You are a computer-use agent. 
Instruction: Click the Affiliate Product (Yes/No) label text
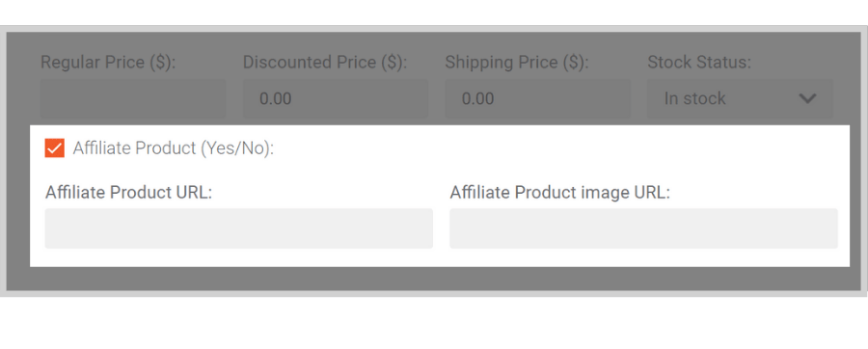pos(174,148)
